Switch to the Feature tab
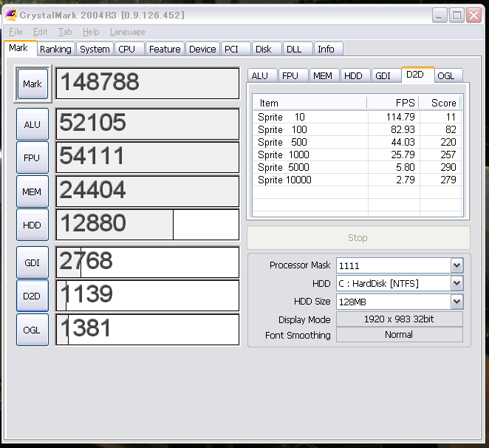489x448 pixels. pyautogui.click(x=165, y=49)
